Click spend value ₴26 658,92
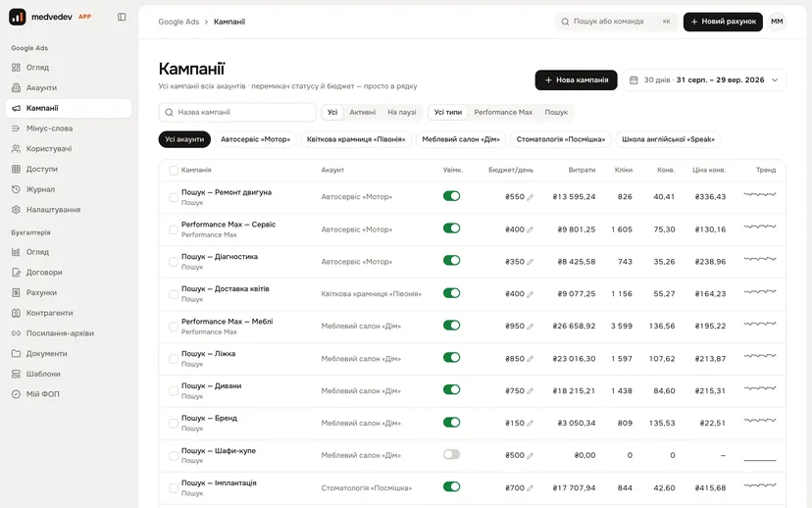 (x=574, y=327)
